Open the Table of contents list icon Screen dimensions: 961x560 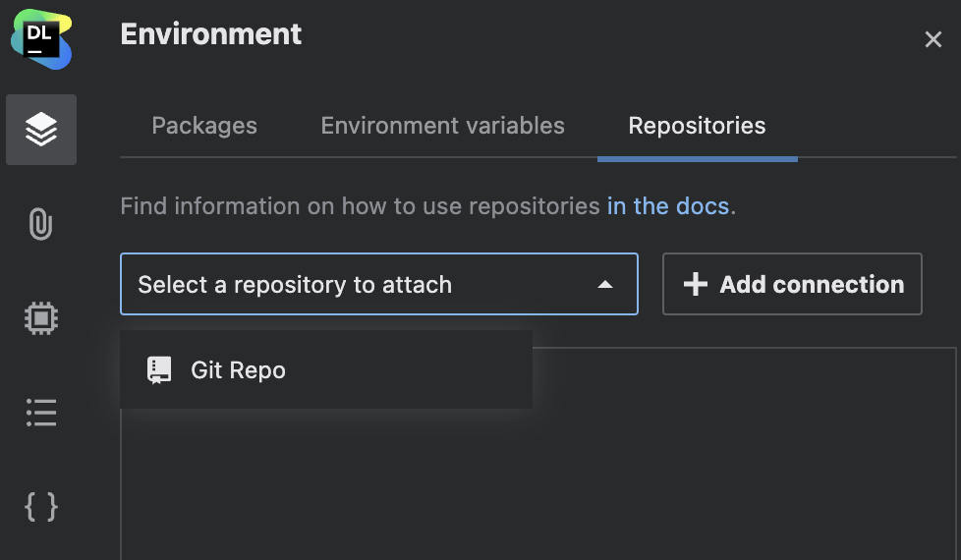pyautogui.click(x=41, y=413)
